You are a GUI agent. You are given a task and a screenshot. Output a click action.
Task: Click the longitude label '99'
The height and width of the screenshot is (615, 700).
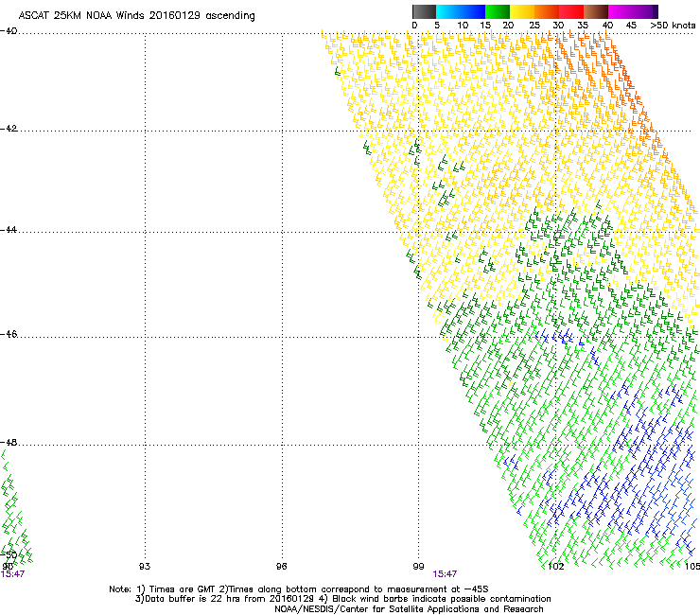click(x=418, y=567)
